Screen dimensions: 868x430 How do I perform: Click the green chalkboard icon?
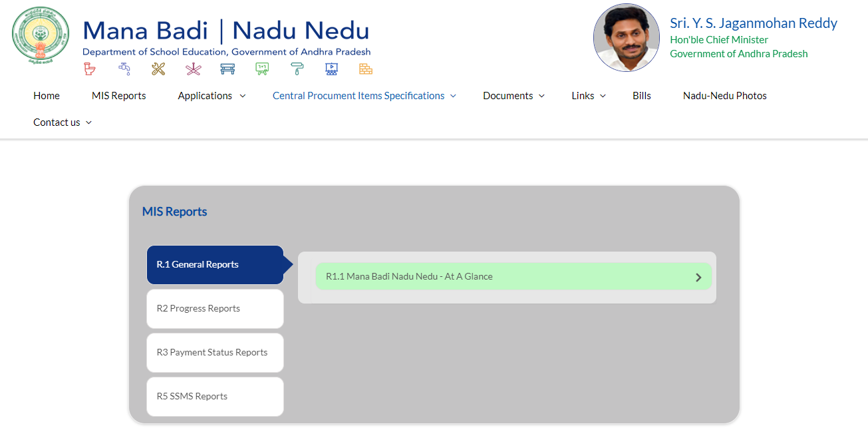(x=262, y=68)
